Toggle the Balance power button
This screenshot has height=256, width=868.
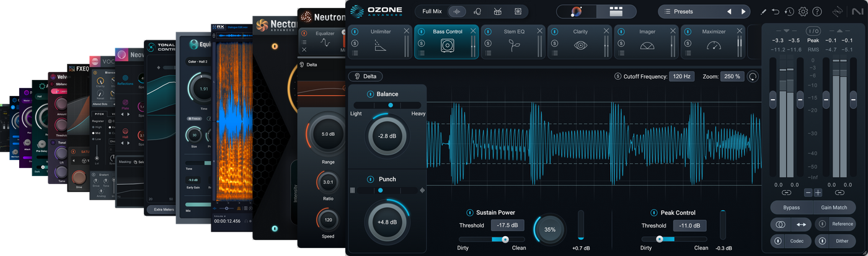tap(370, 94)
